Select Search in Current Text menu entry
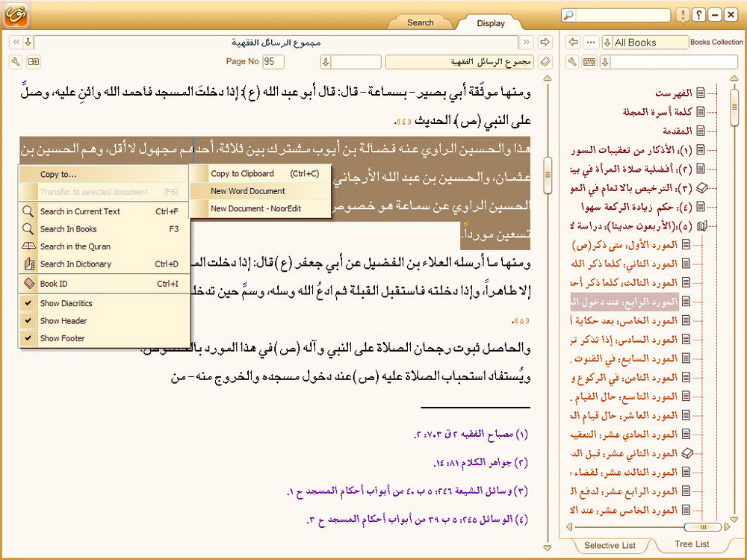 pos(104,211)
